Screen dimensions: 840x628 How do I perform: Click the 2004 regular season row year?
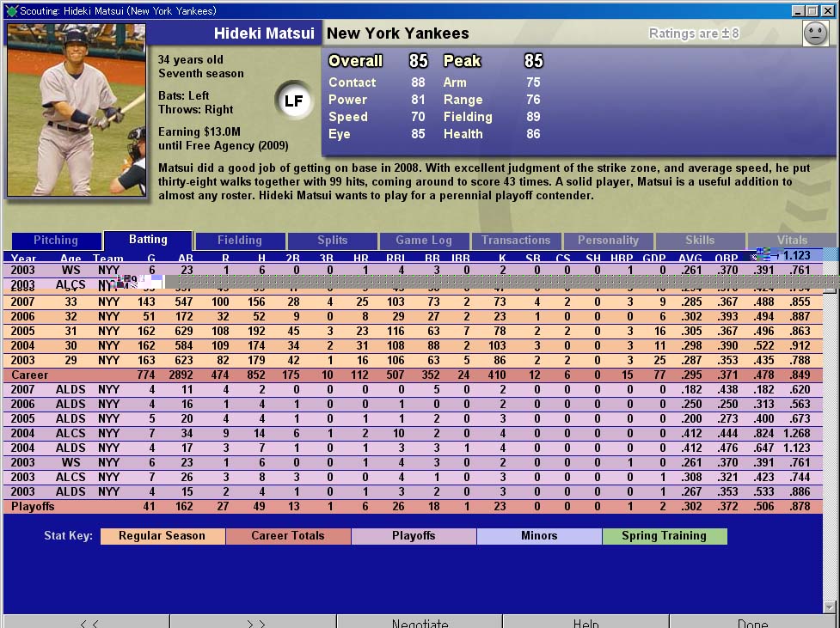(22, 346)
